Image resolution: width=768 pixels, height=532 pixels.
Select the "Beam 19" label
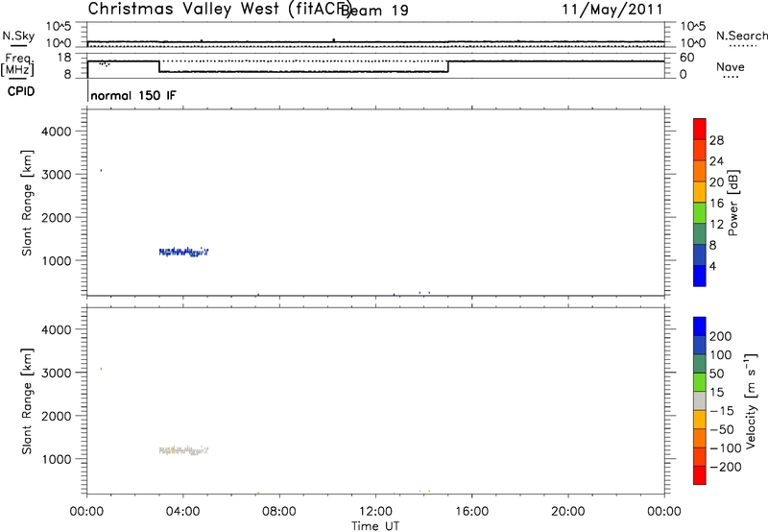(374, 11)
